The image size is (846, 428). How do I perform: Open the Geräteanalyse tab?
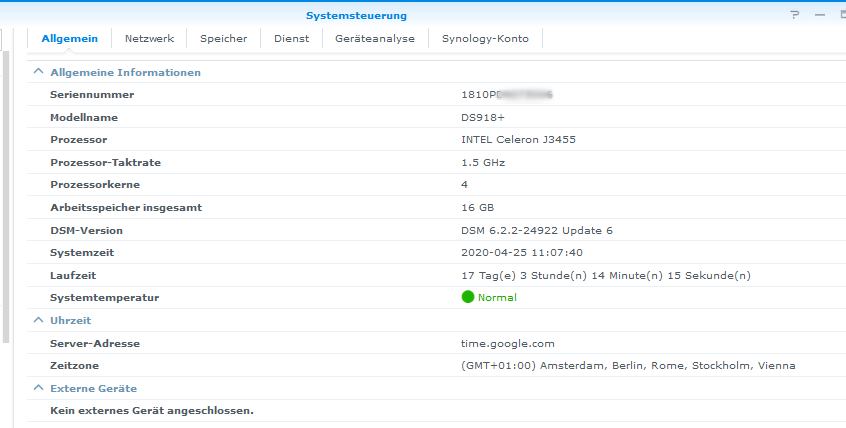[x=375, y=38]
